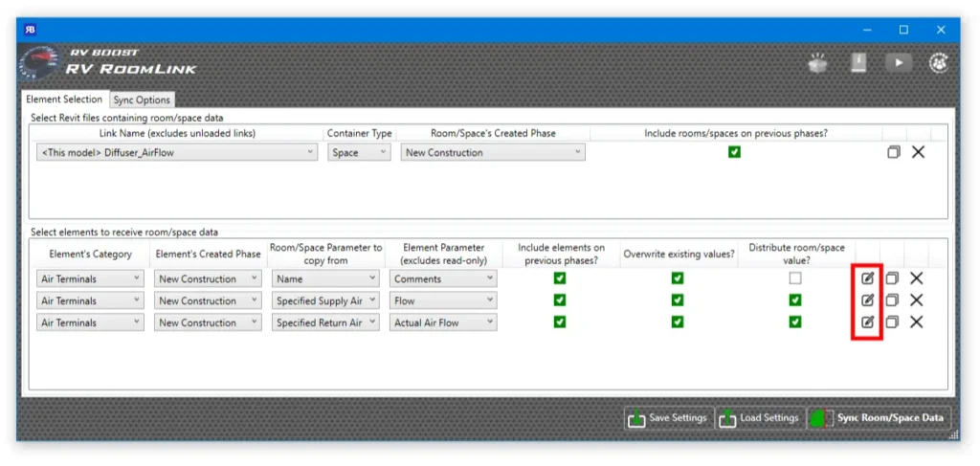This screenshot has width=980, height=466.
Task: Delete the Diffuser_AirFlow link row
Action: pyautogui.click(x=918, y=152)
